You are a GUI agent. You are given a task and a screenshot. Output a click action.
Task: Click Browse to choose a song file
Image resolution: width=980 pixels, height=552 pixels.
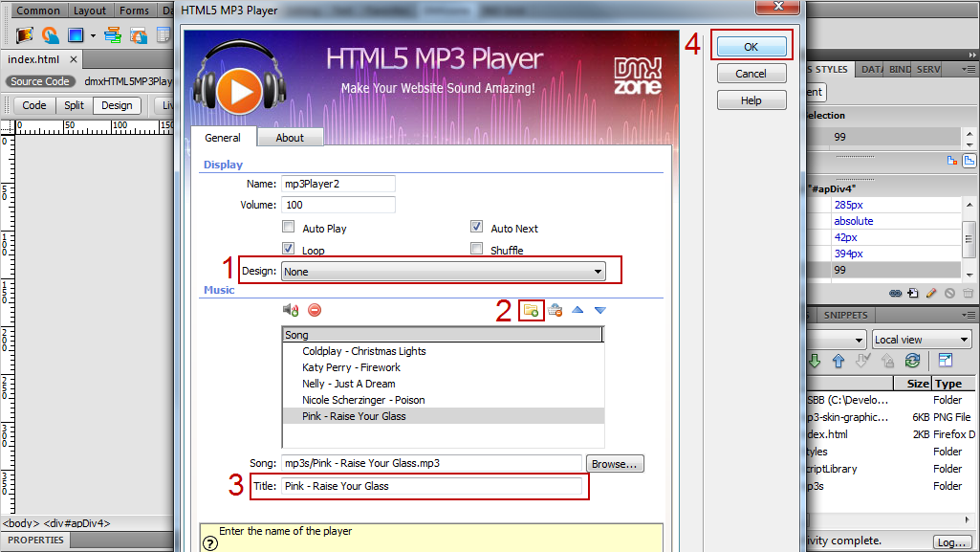coord(615,464)
